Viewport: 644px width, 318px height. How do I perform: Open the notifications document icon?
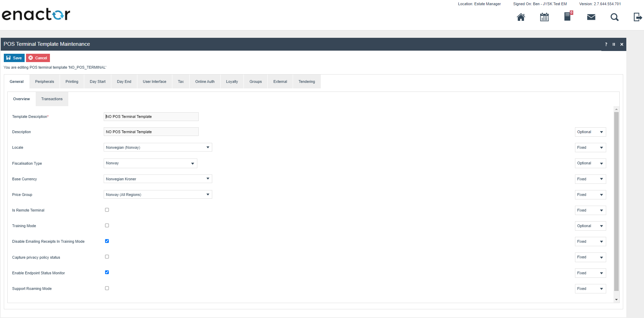[567, 17]
